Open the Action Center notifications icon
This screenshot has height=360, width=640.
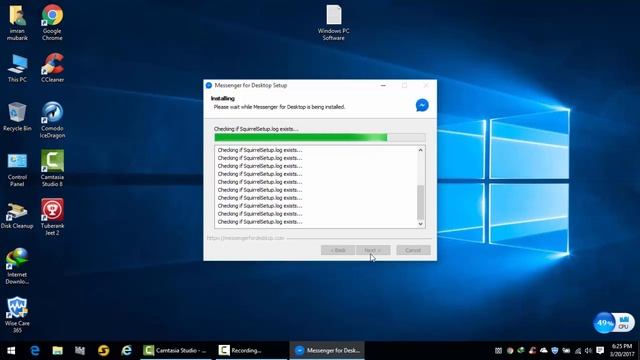(x=600, y=350)
